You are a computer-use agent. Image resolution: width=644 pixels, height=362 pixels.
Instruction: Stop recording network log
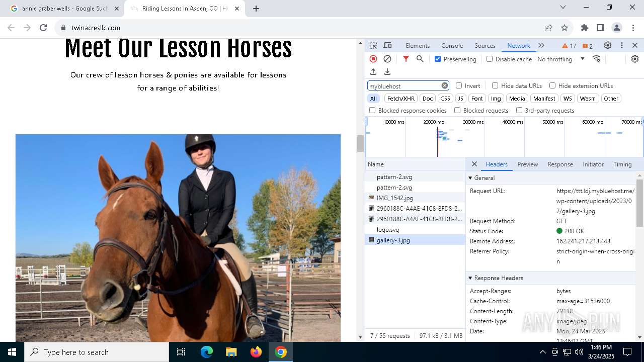373,59
